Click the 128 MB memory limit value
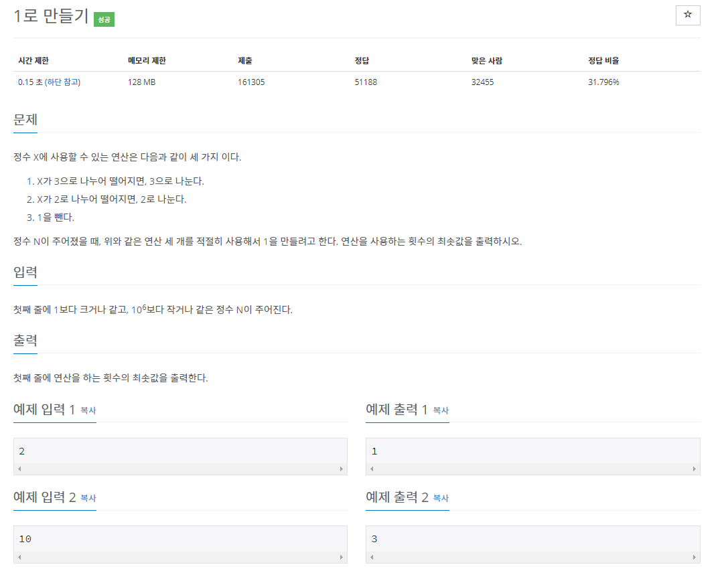728x579 pixels. 141,82
